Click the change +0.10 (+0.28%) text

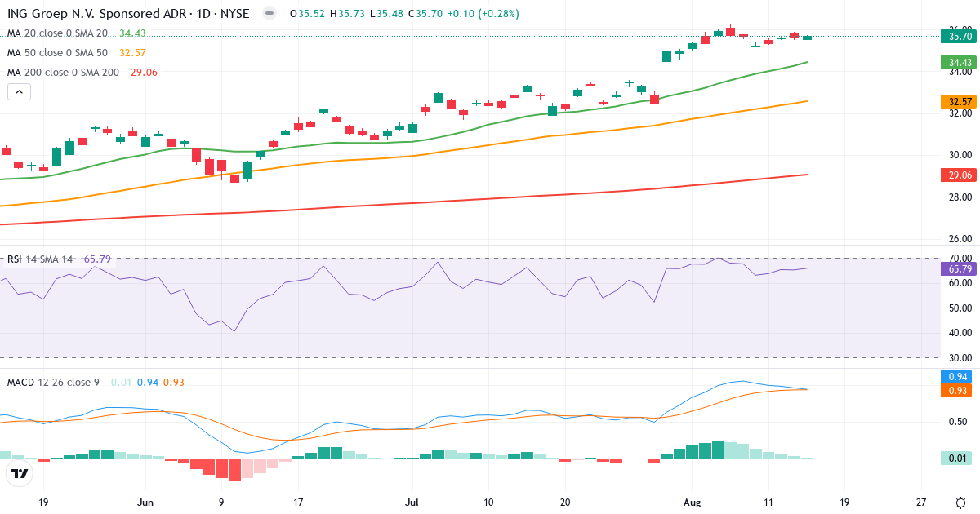pyautogui.click(x=483, y=14)
